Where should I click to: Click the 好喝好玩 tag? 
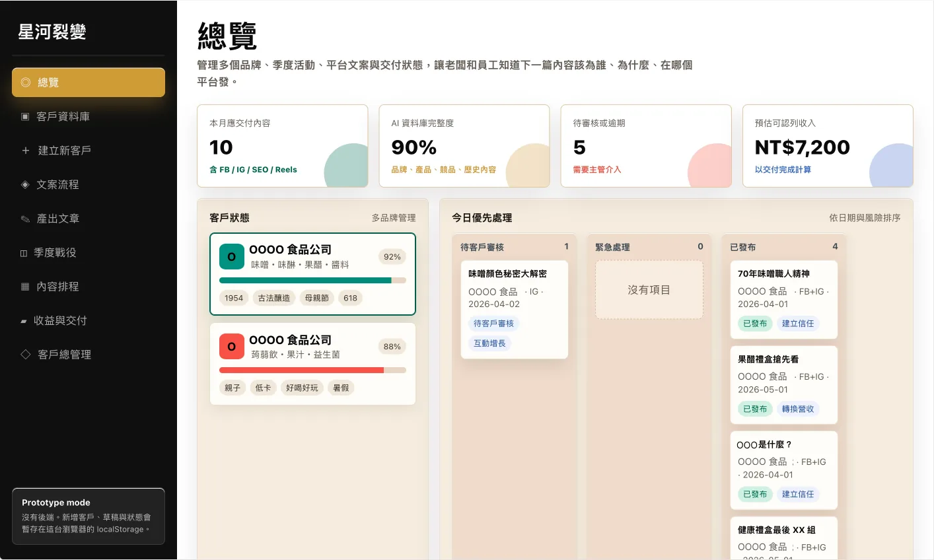tap(302, 388)
